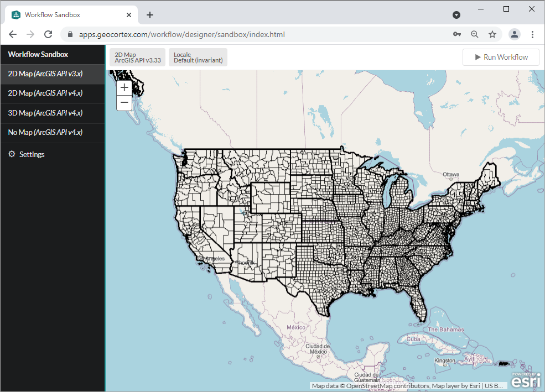Click the site security lock icon
The height and width of the screenshot is (392, 545).
click(x=70, y=34)
